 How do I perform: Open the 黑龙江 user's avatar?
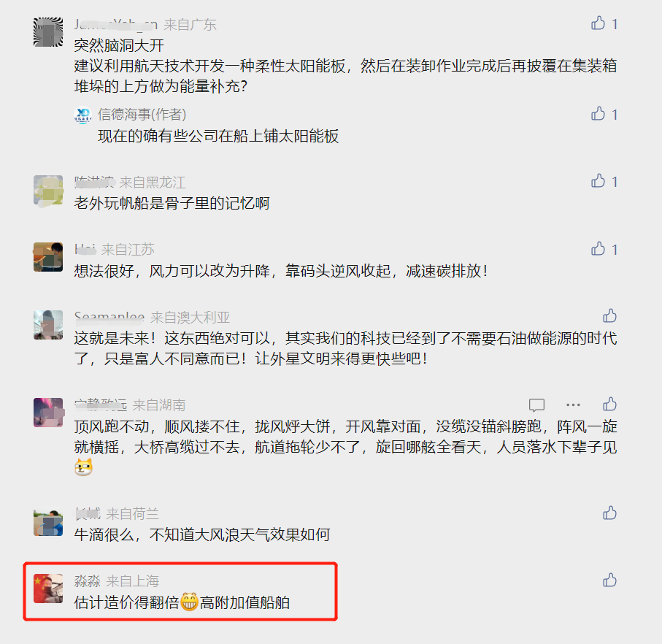(x=48, y=191)
